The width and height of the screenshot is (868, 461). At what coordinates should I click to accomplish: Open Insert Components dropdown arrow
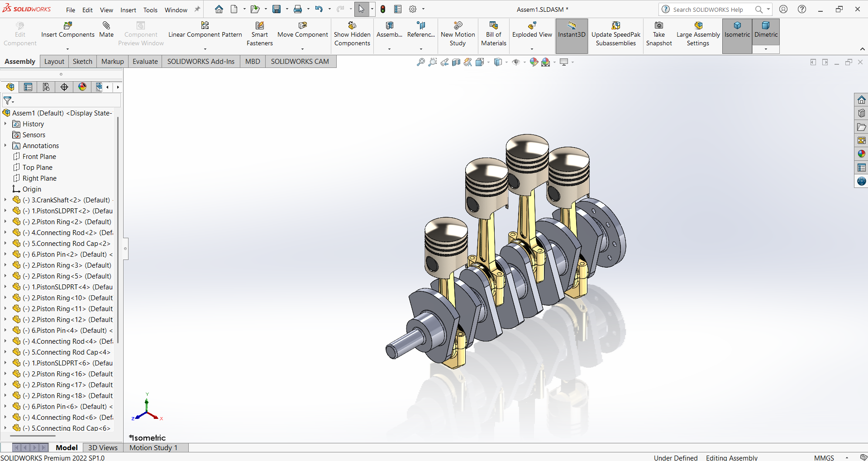[68, 49]
